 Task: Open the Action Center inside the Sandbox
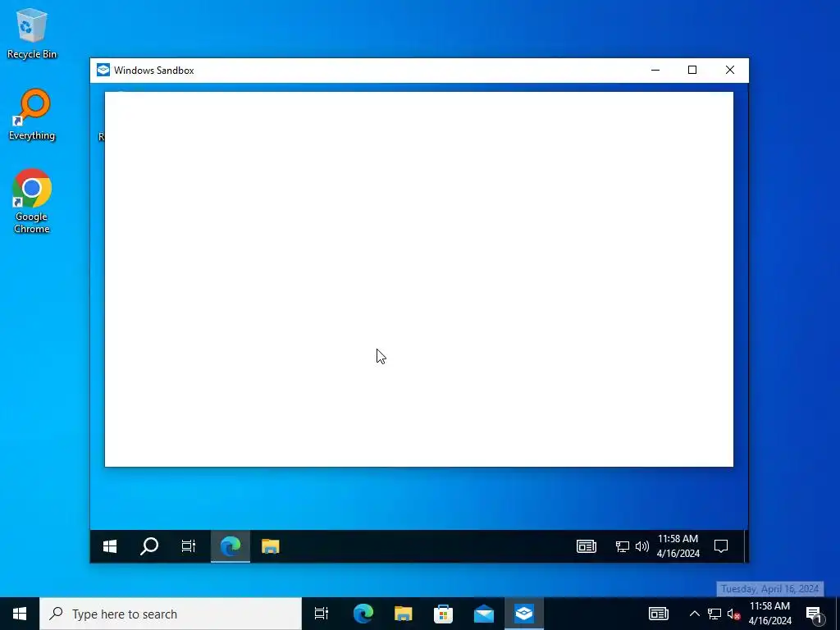721,546
